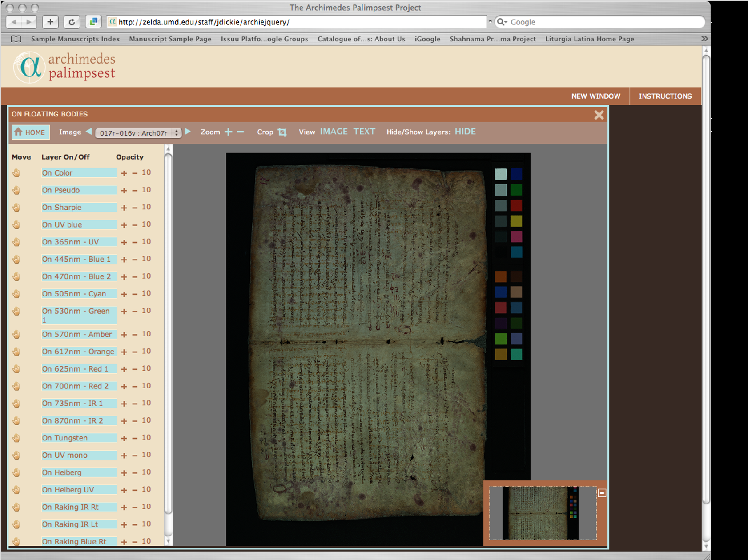Go to next image arrow
Image resolution: width=748 pixels, height=560 pixels.
coord(188,132)
